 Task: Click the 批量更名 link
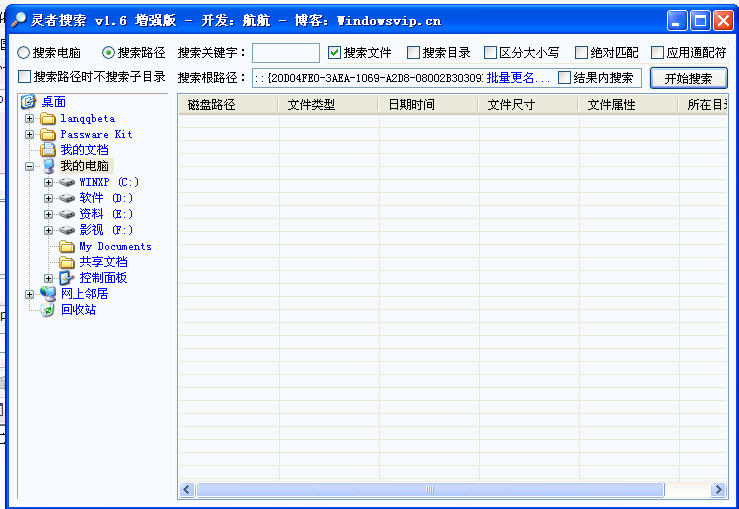[x=518, y=78]
